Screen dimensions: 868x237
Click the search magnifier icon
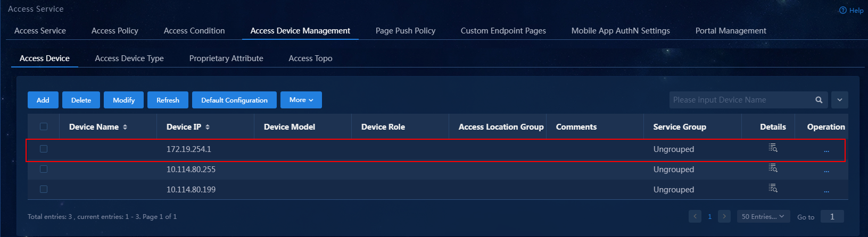(819, 100)
